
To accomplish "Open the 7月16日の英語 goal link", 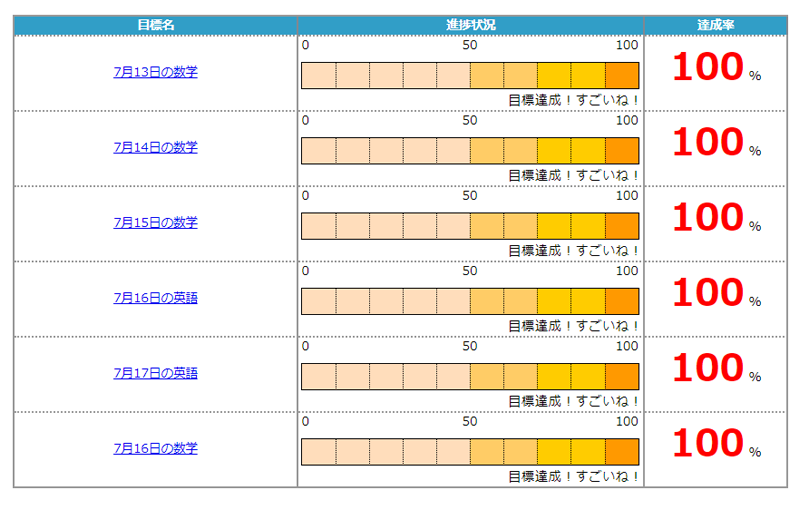I will [155, 297].
